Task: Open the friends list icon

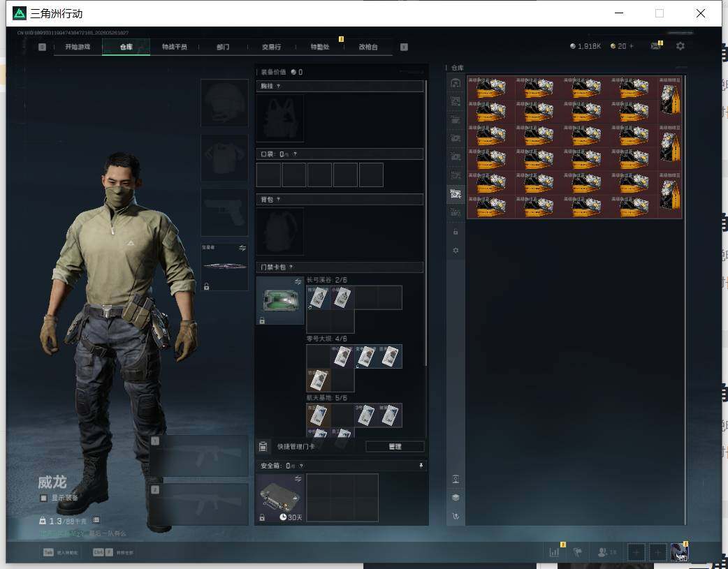Action: [x=603, y=552]
